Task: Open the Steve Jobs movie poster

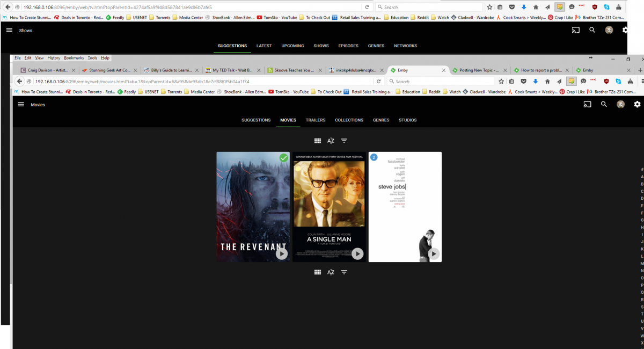Action: pyautogui.click(x=405, y=207)
